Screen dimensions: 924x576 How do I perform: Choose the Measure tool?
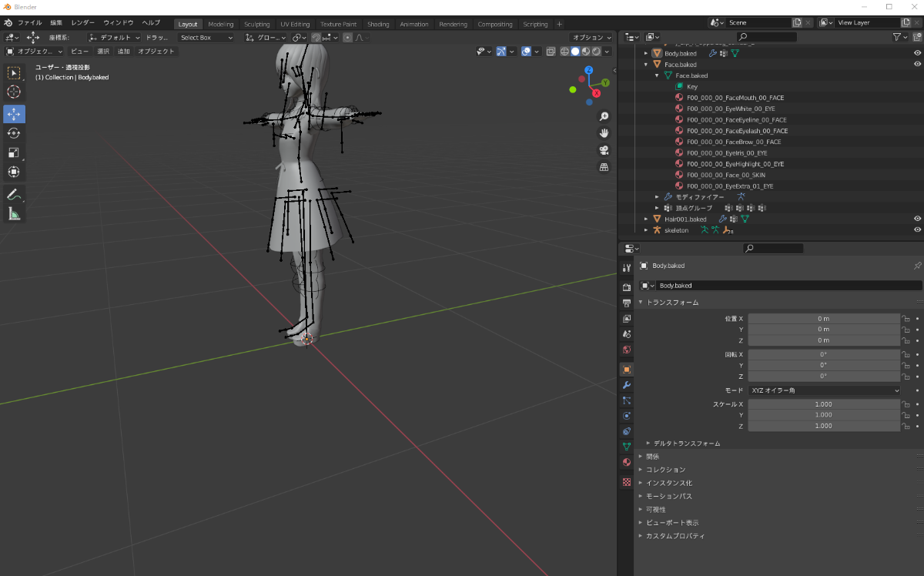coord(14,214)
